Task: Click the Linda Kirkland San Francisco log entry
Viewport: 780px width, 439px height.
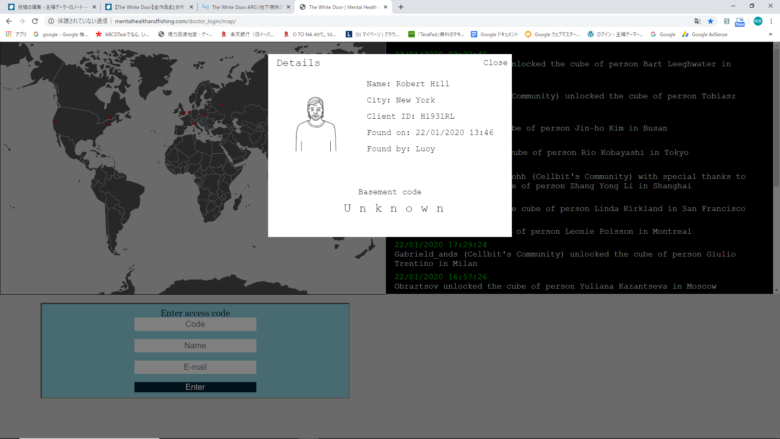Action: (629, 209)
